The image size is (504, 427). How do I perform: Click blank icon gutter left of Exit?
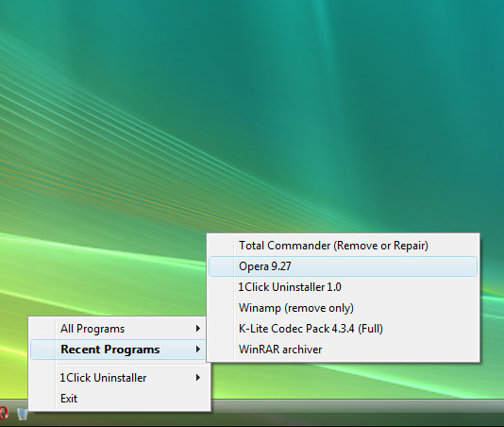[42, 399]
